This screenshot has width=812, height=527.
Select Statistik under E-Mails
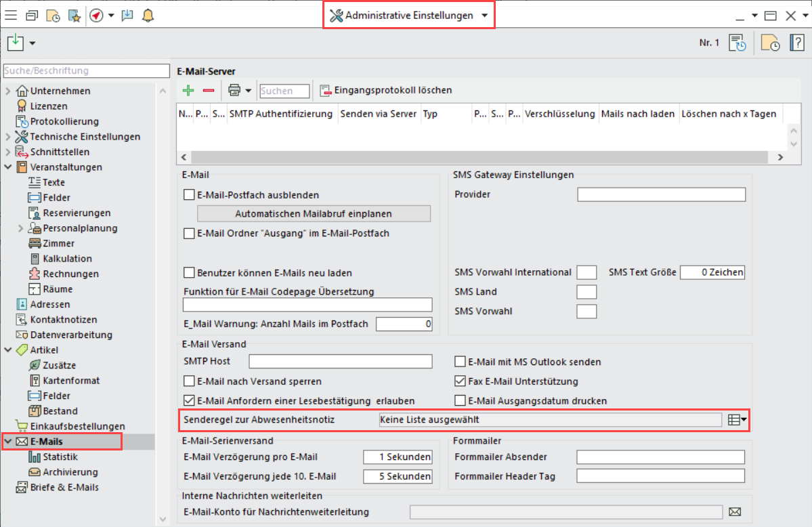coord(60,457)
